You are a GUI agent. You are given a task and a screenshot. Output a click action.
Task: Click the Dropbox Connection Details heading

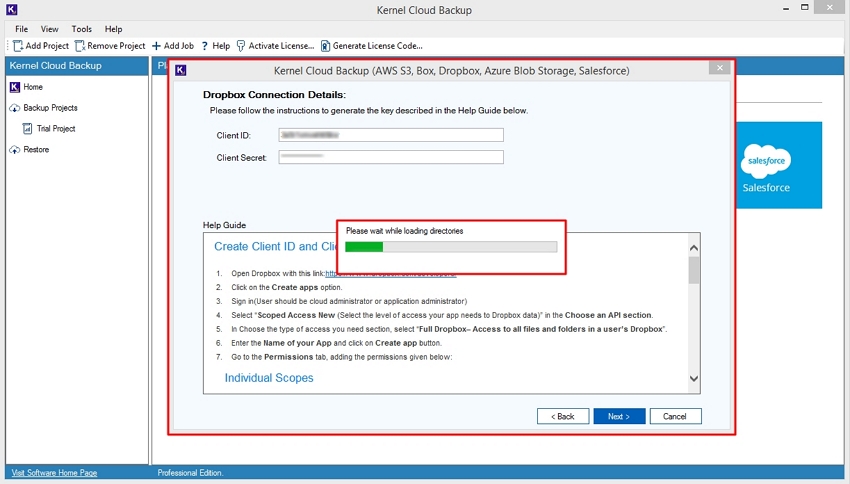tap(274, 95)
